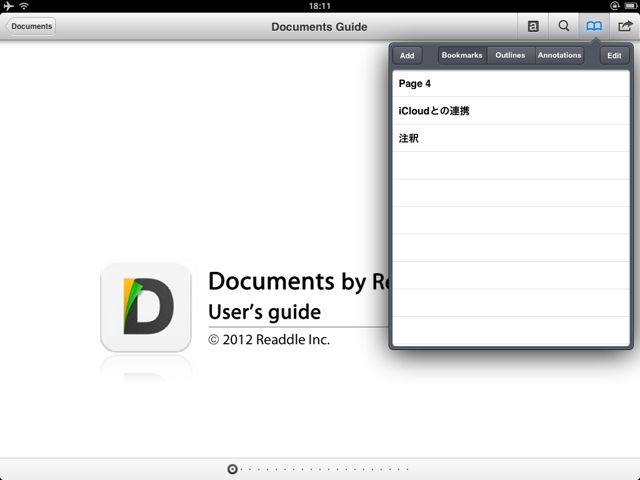Click the page scrubber position marker

(x=232, y=469)
